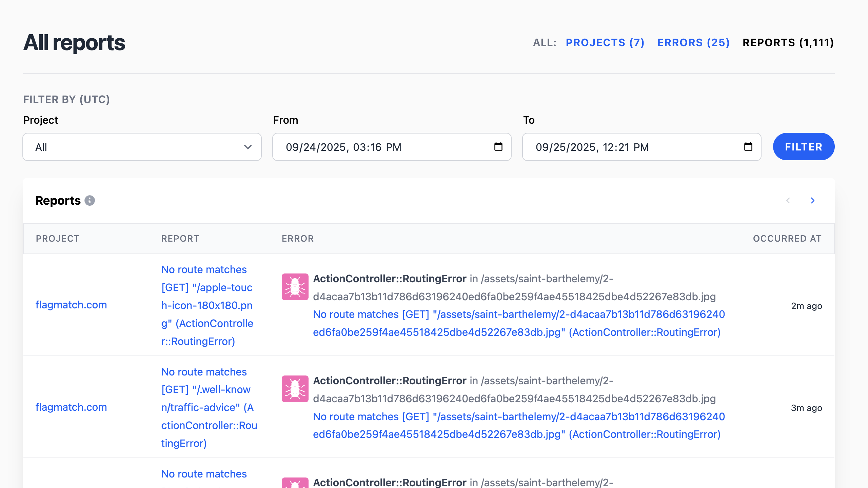The height and width of the screenshot is (488, 868).
Task: Open error message link in 2m ago row
Action: point(519,323)
